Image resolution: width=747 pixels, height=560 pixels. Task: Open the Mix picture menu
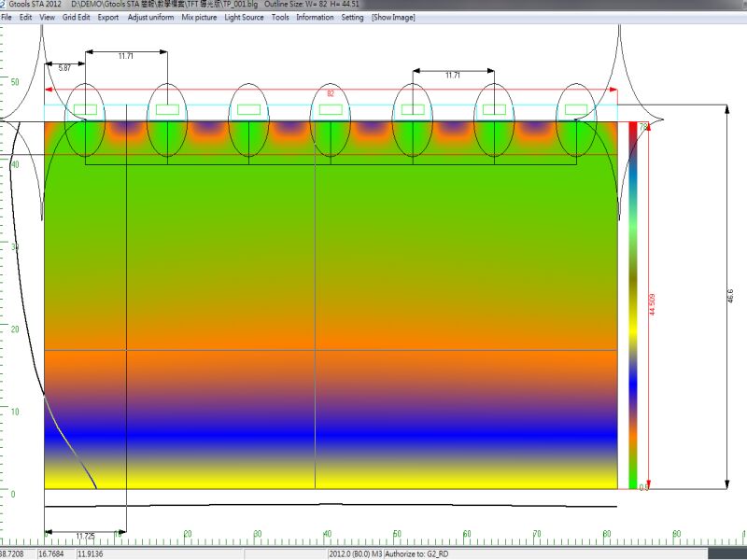[x=199, y=17]
